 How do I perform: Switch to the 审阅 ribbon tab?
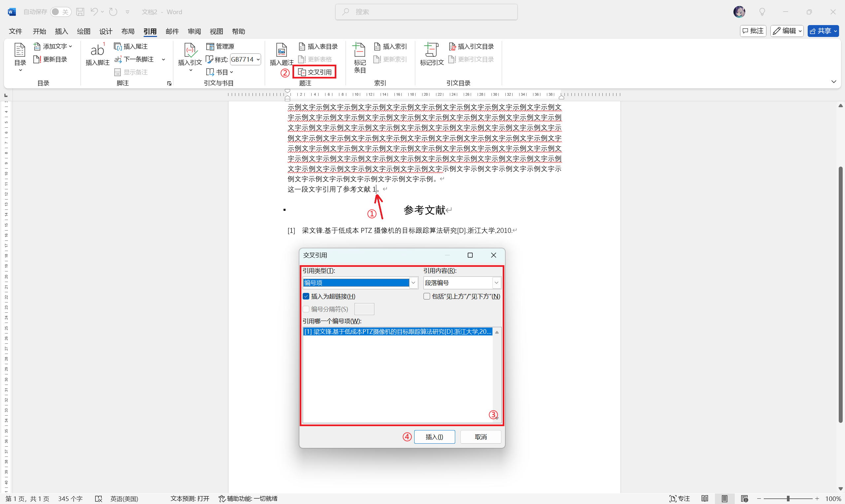[194, 31]
